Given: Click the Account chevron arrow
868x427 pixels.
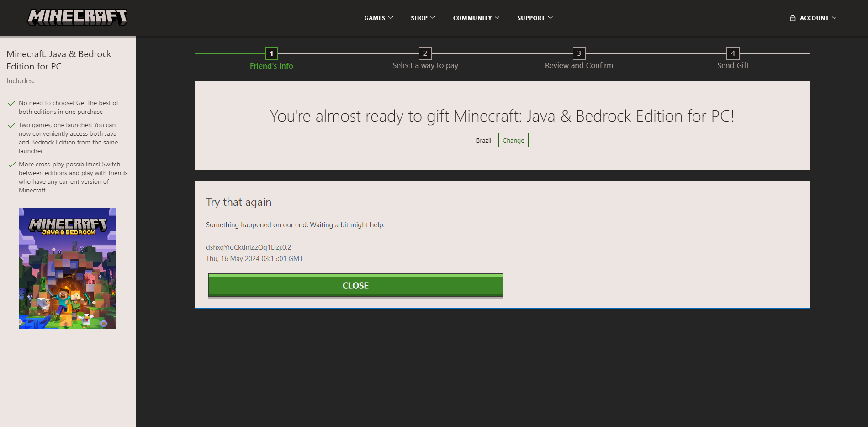Looking at the screenshot, I should (834, 18).
